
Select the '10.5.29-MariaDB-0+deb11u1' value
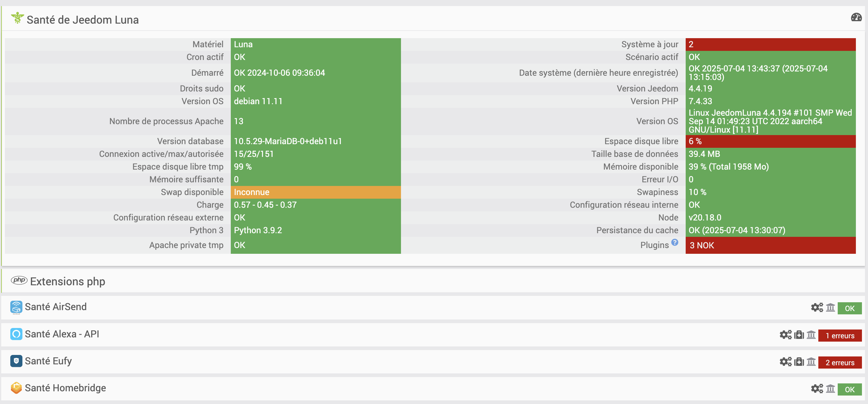pyautogui.click(x=316, y=141)
